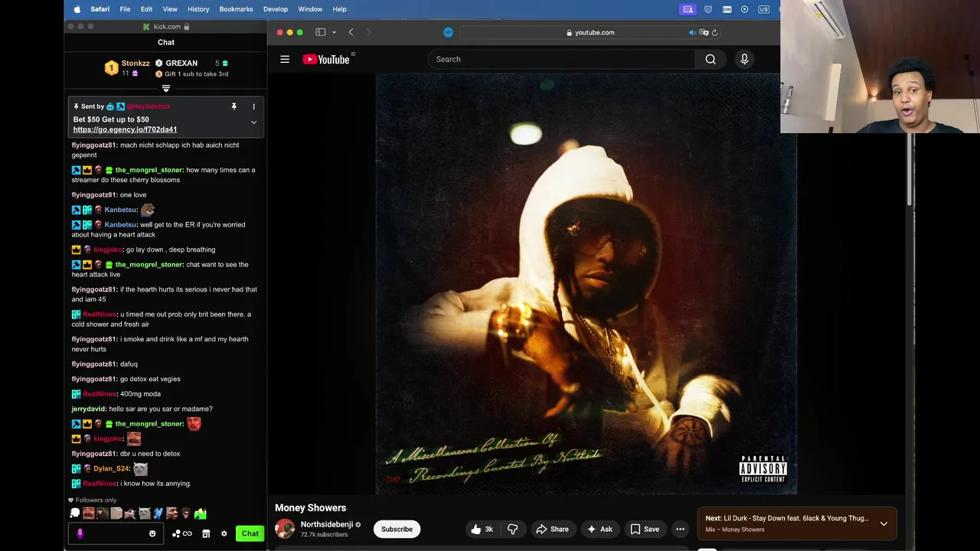
Task: Click the jerrydavid chat username
Action: [x=89, y=409]
